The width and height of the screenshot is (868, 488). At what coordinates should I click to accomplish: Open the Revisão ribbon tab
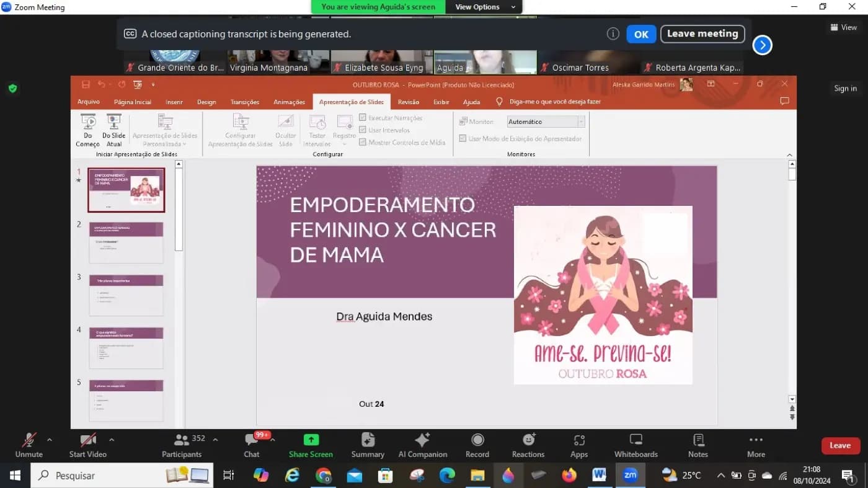[409, 102]
